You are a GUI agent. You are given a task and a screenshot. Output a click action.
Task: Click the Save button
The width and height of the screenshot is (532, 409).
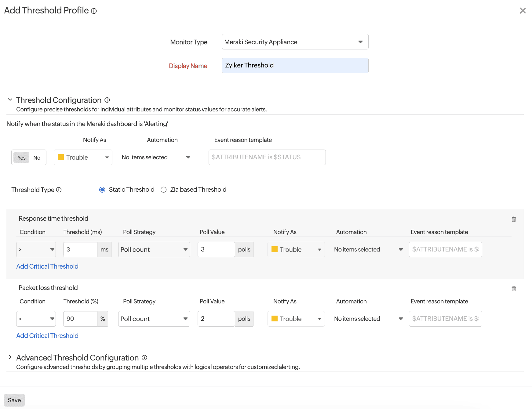14,400
